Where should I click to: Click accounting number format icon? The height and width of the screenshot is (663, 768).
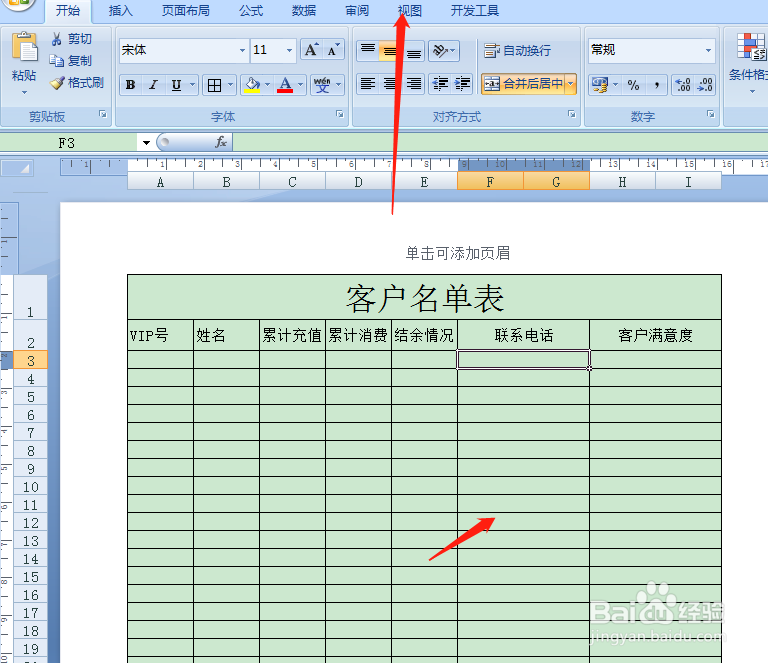[600, 85]
